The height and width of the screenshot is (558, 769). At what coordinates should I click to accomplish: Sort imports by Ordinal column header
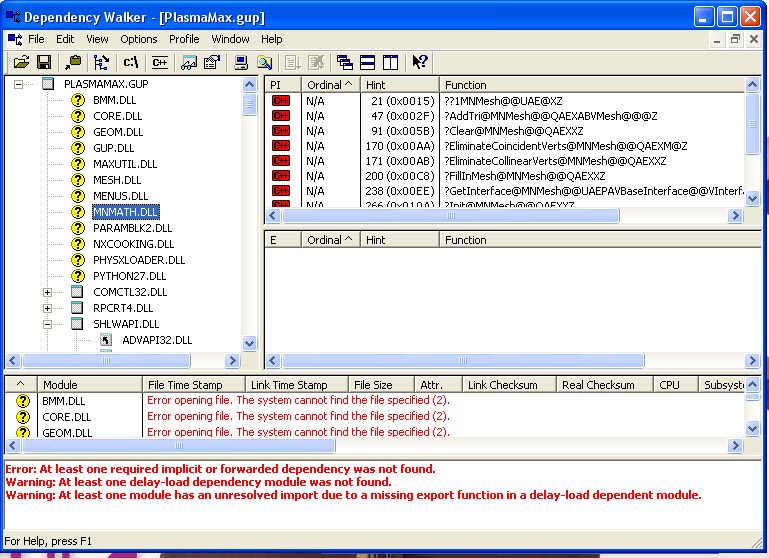[x=331, y=85]
